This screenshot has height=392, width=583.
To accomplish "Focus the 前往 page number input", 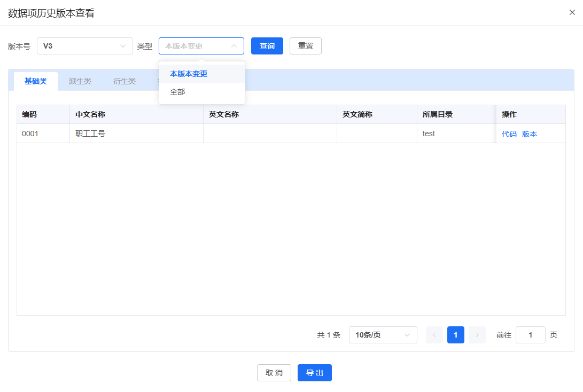I will tap(530, 335).
